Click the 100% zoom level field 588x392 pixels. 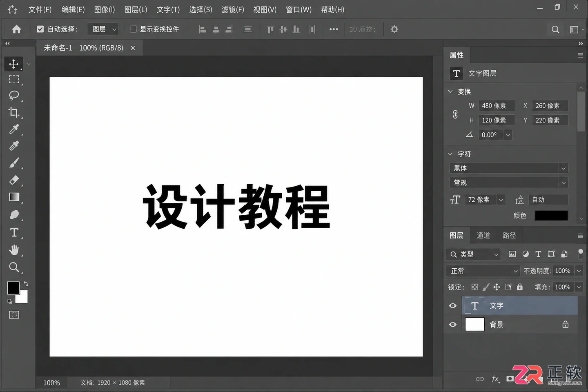(x=51, y=383)
